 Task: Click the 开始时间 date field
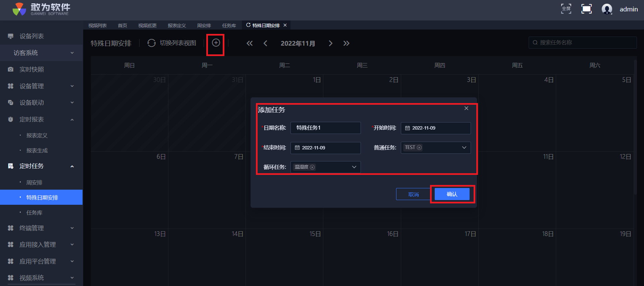coord(436,128)
